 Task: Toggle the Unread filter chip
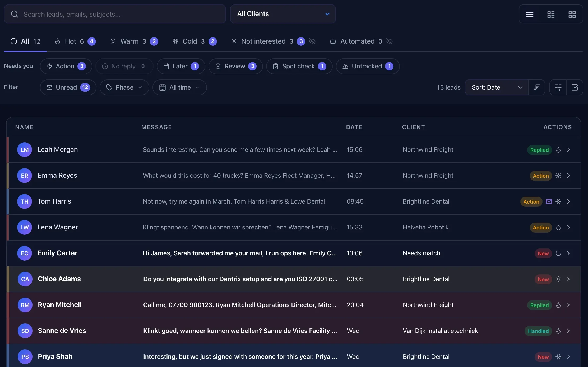68,87
